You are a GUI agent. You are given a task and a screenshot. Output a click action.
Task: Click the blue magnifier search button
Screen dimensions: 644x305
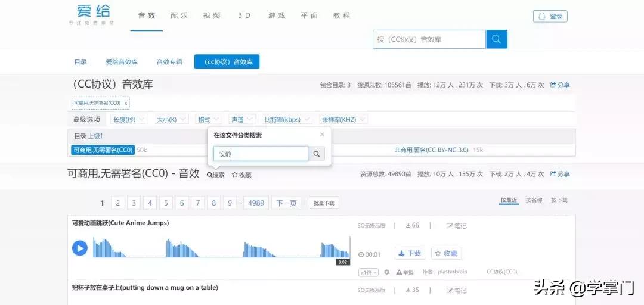click(497, 39)
